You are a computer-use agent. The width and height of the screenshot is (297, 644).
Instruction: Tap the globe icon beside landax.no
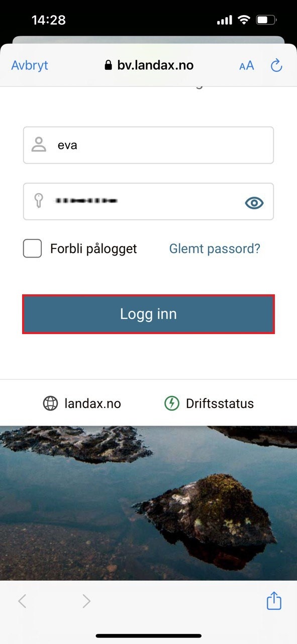coord(50,404)
